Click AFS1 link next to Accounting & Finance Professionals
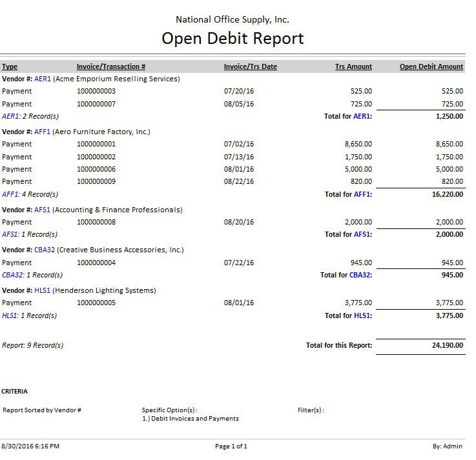 43,210
